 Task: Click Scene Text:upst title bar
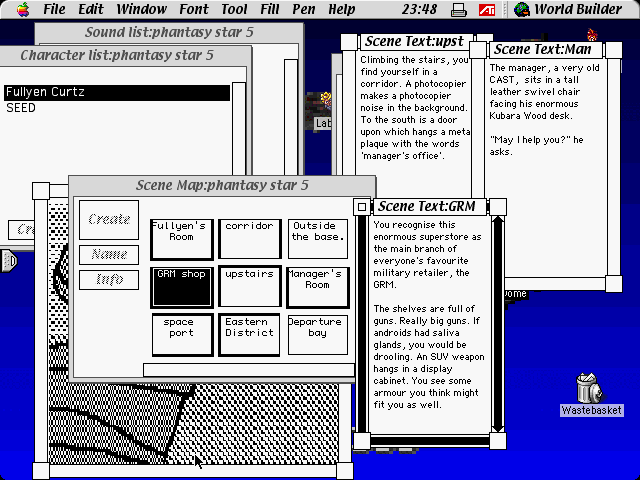414,41
